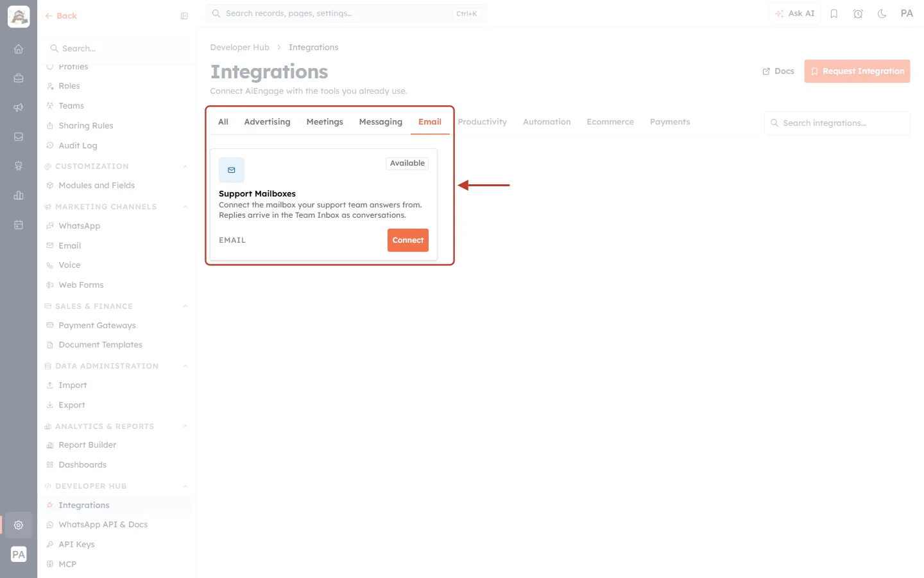Collapse the sidebar with the panel icon
This screenshot has height=578, width=924.
point(184,16)
